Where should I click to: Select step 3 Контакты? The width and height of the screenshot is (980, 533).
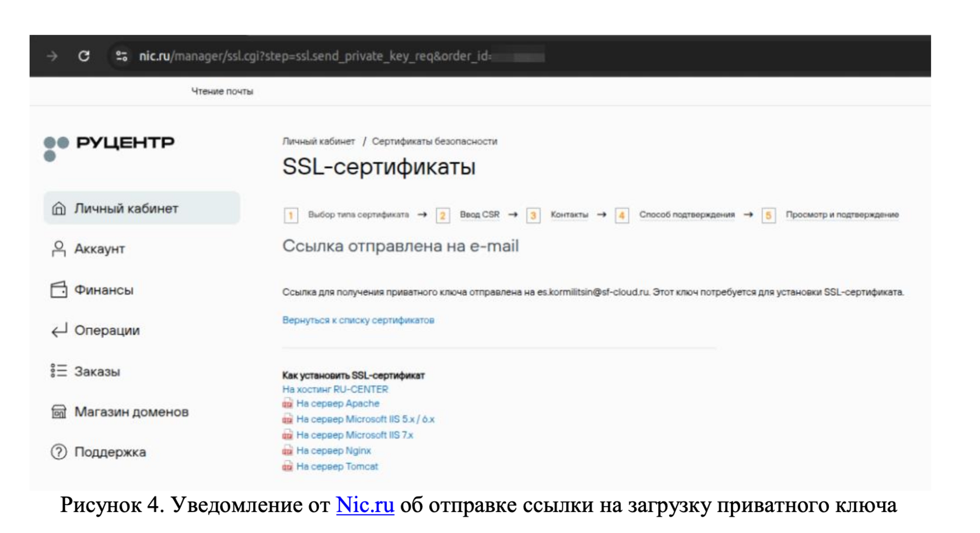(558, 215)
